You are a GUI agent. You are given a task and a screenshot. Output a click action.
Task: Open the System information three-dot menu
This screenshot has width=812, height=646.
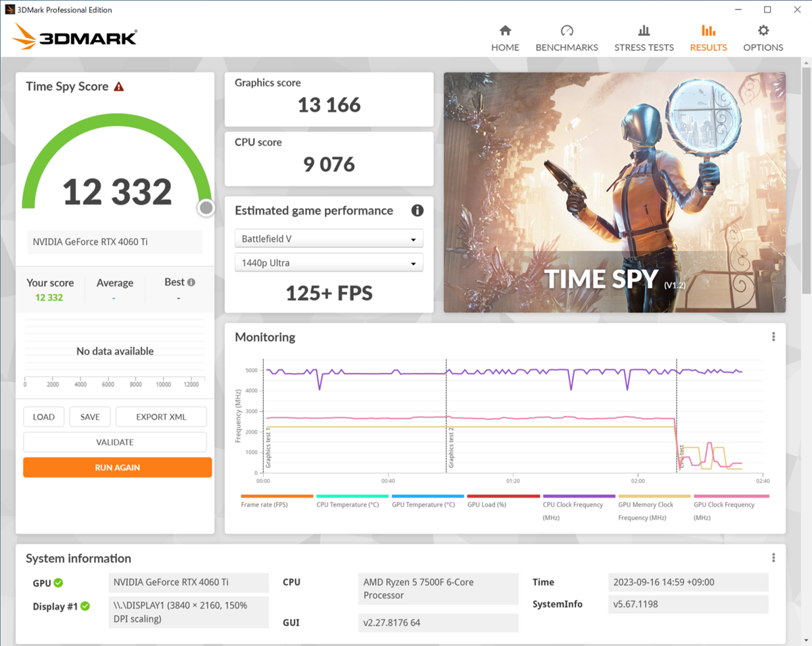click(773, 557)
